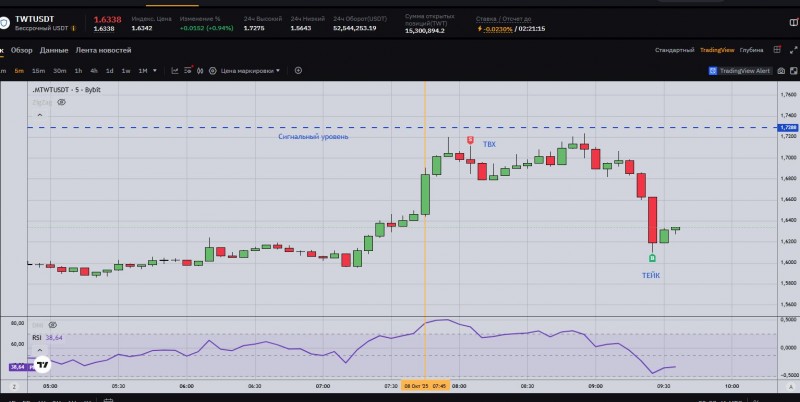
Task: Click the plus circle add icon
Action: click(298, 70)
